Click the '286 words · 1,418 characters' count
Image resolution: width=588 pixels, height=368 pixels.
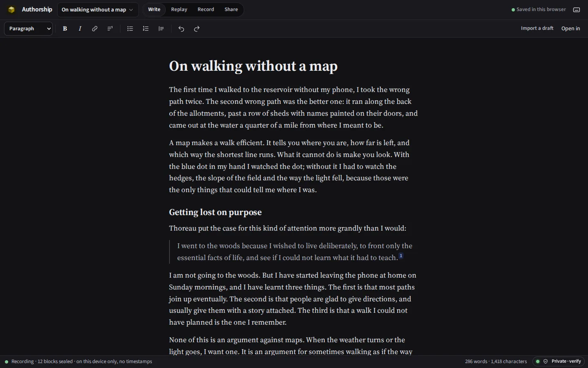coord(496,361)
